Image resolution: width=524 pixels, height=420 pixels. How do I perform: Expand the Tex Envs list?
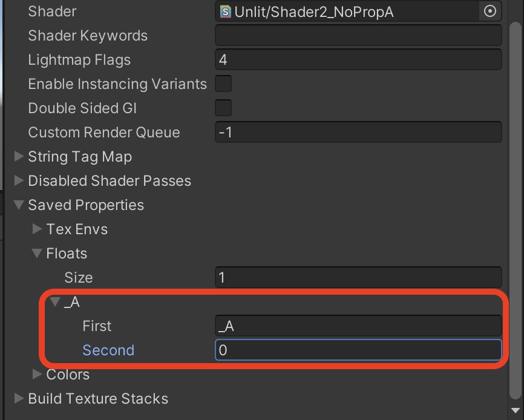point(37,229)
